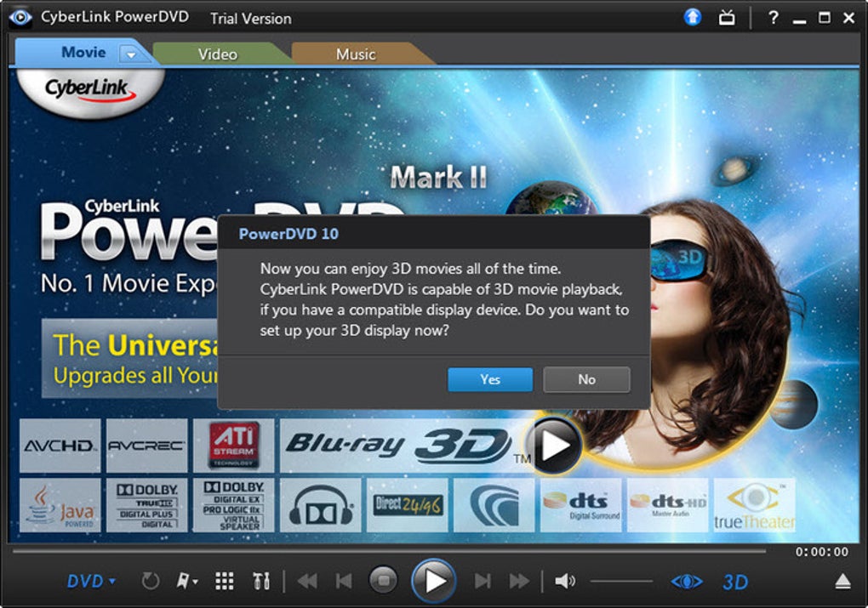Click the Dolby TrueHD Digital Plus tile
This screenshot has width=868, height=608.
pyautogui.click(x=146, y=505)
